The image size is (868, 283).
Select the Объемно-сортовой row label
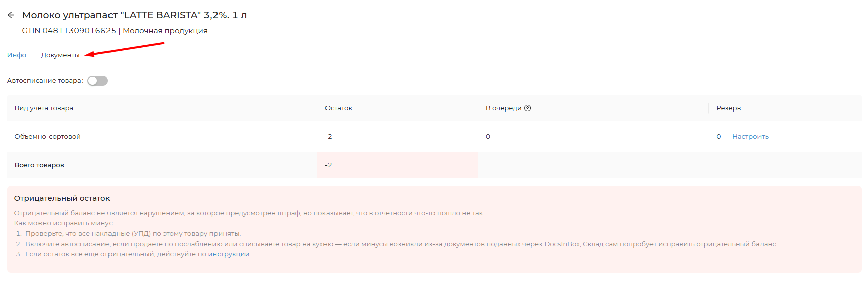click(x=47, y=137)
